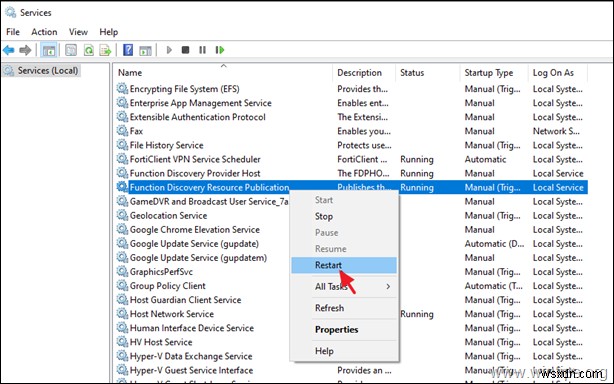
Task: Click the gear icon beside Group Policy Client
Action: click(x=122, y=285)
